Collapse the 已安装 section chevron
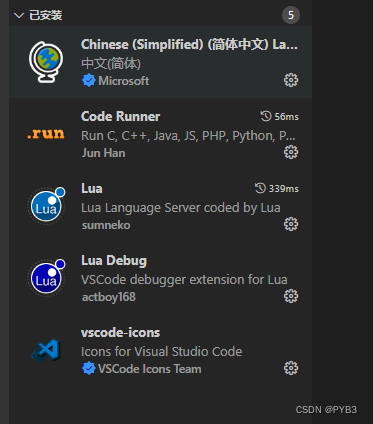 pyautogui.click(x=19, y=15)
